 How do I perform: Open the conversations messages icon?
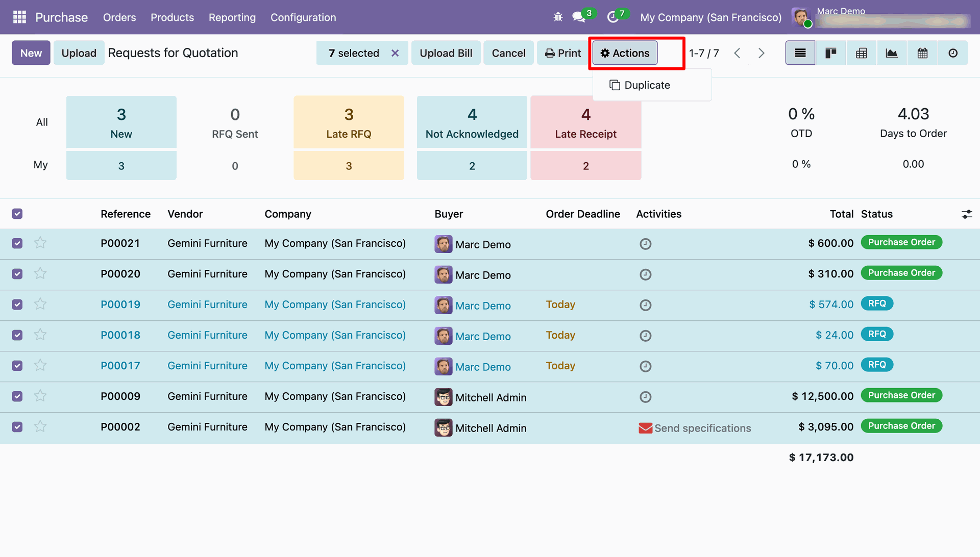click(x=578, y=17)
